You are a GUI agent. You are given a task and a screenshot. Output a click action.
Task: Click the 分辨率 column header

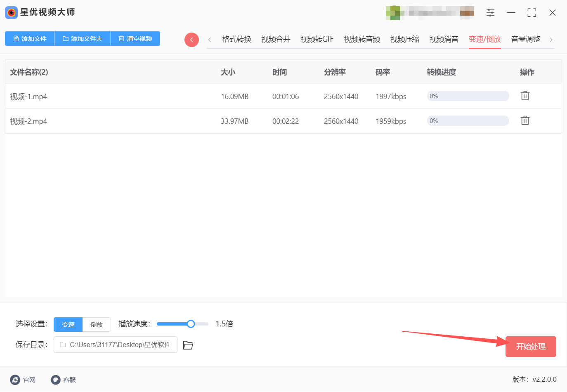point(335,72)
